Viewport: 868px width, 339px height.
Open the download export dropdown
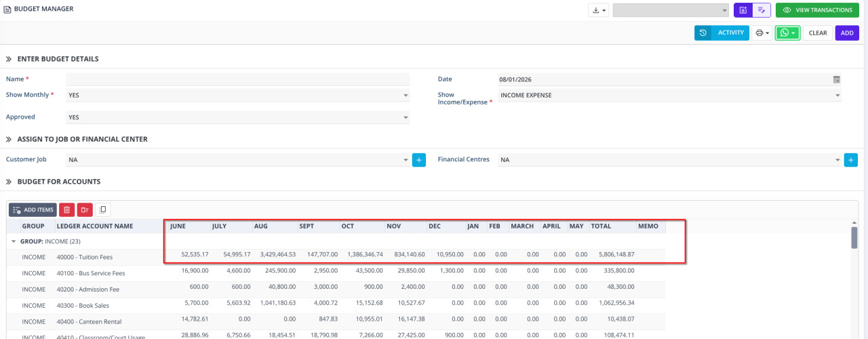point(599,10)
